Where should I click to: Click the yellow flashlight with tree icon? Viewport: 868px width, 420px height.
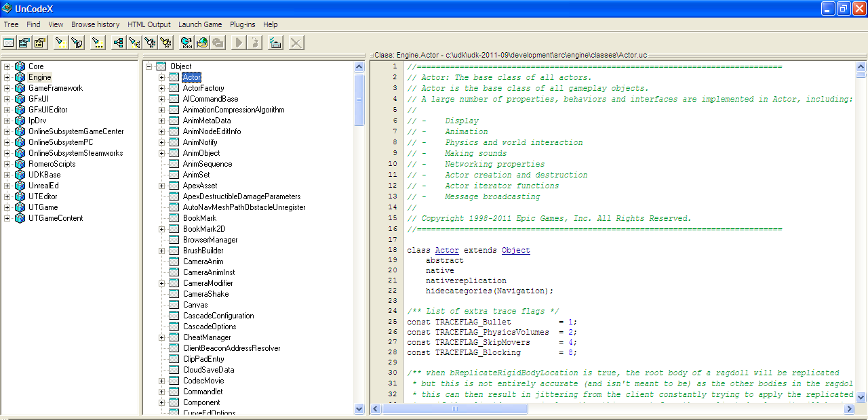pyautogui.click(x=165, y=43)
